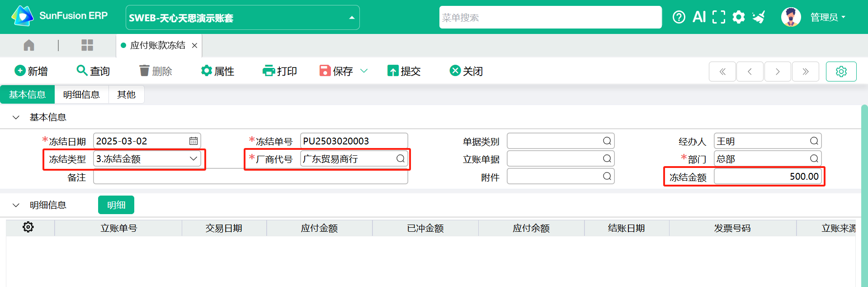Open the table column settings gear
The image size is (868, 287).
coord(28,227)
